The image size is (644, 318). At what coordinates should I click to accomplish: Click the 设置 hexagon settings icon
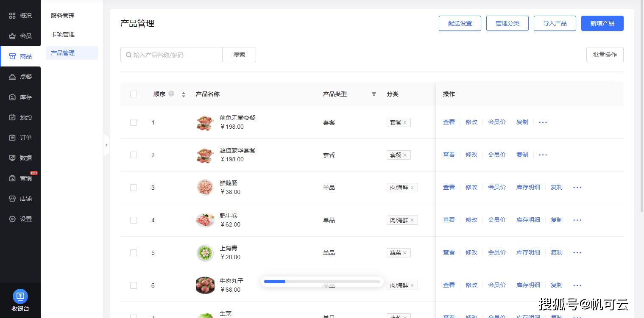pos(12,219)
